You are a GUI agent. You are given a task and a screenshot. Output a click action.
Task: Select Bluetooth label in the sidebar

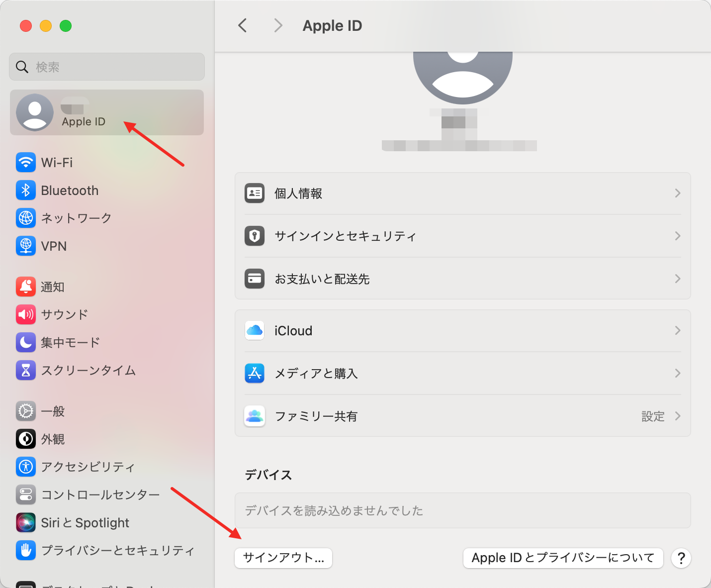(x=70, y=191)
